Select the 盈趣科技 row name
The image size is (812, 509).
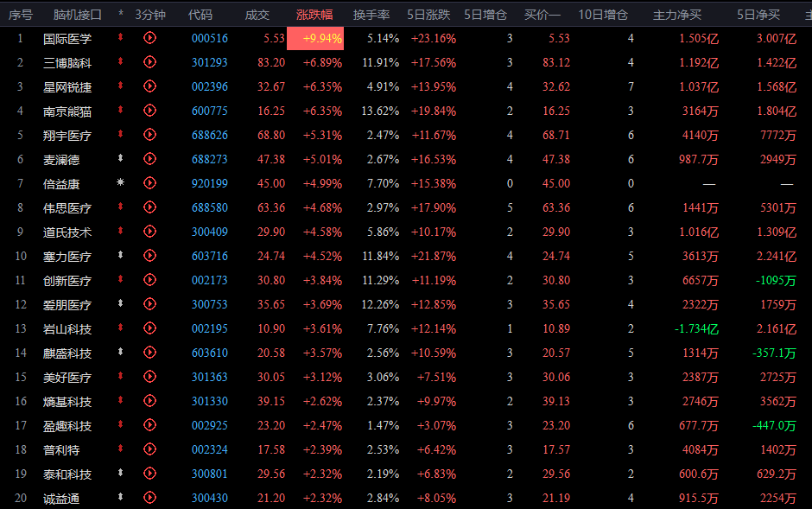pos(67,425)
